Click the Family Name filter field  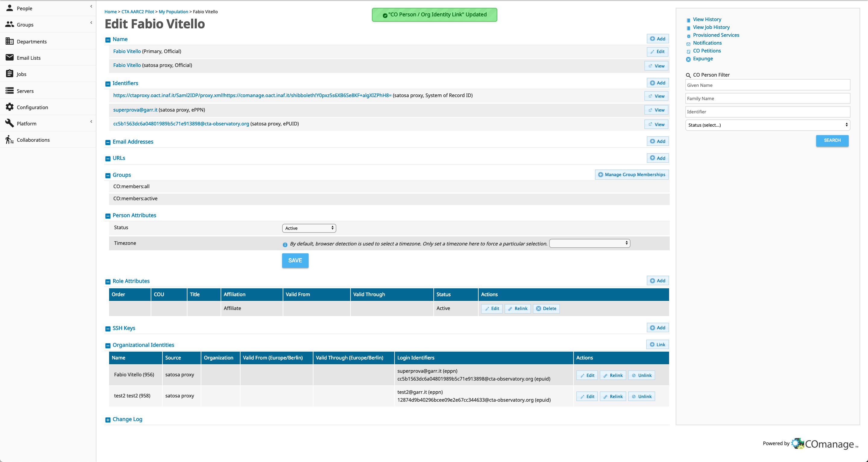pyautogui.click(x=768, y=99)
